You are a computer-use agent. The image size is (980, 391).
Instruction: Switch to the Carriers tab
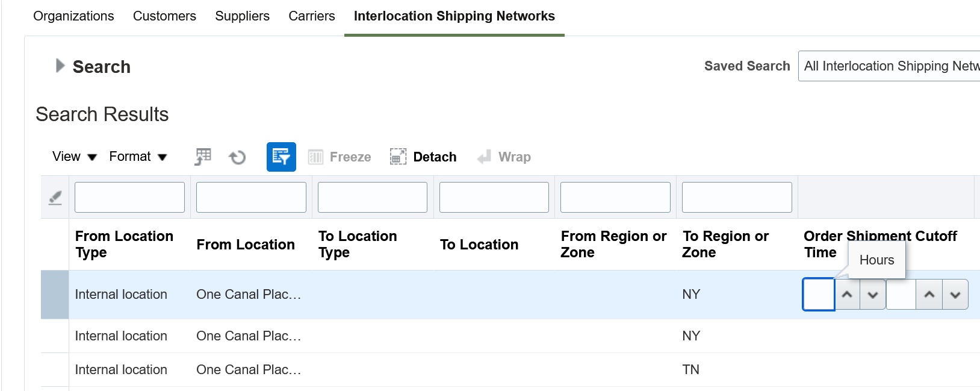point(311,16)
